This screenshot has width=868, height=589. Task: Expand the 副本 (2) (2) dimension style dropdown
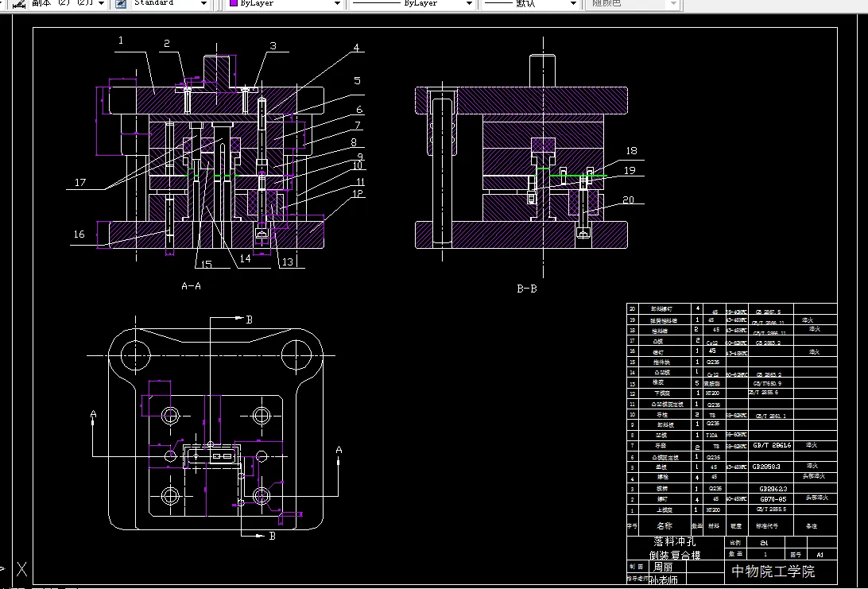click(101, 3)
